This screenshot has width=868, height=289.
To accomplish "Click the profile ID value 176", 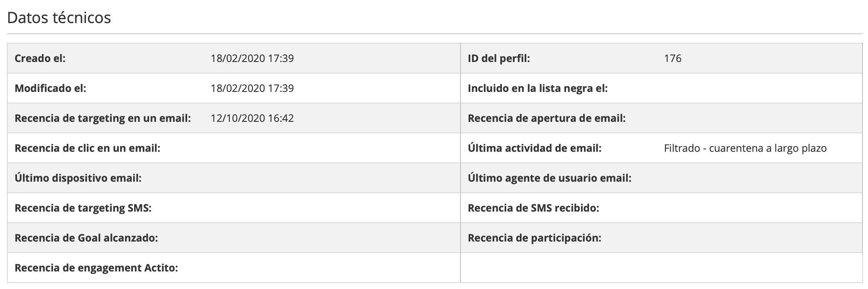I will [673, 58].
